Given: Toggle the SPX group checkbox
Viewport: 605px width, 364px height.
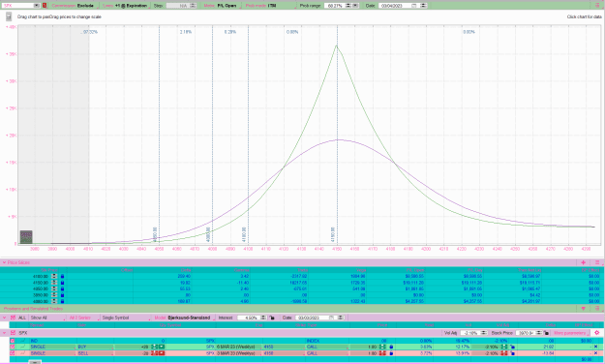Looking at the screenshot, I should pyautogui.click(x=14, y=333).
